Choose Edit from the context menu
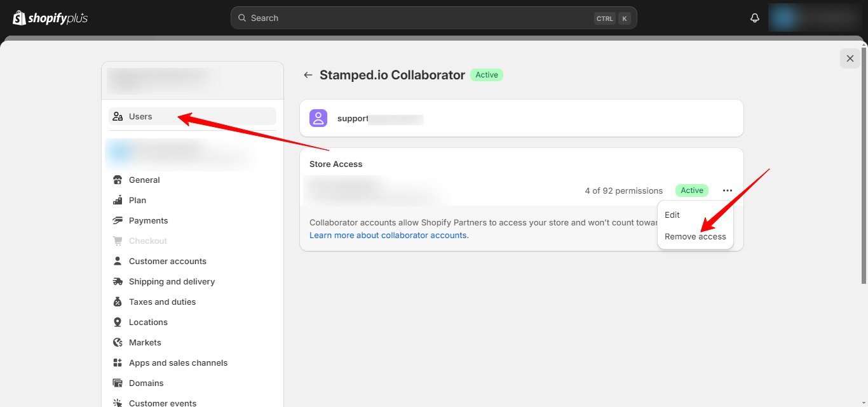This screenshot has height=407, width=868. (672, 215)
